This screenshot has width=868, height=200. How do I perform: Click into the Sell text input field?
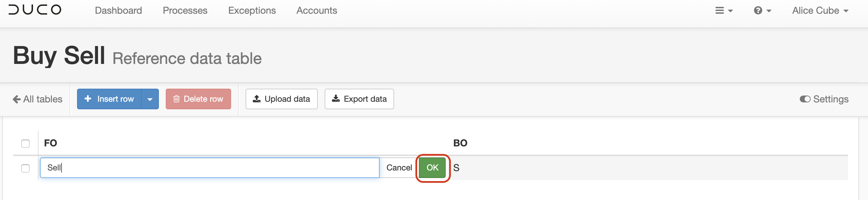[210, 168]
